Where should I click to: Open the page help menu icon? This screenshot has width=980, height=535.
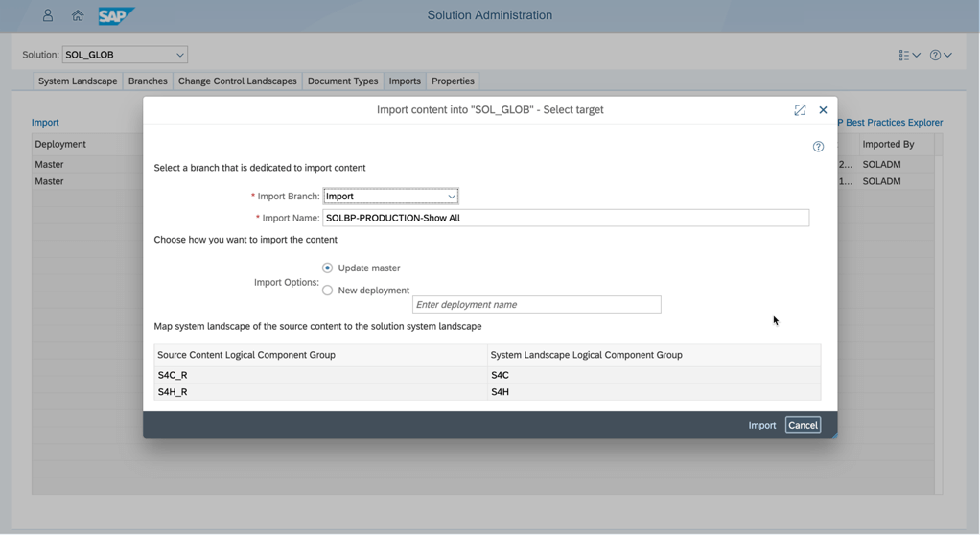pyautogui.click(x=935, y=55)
